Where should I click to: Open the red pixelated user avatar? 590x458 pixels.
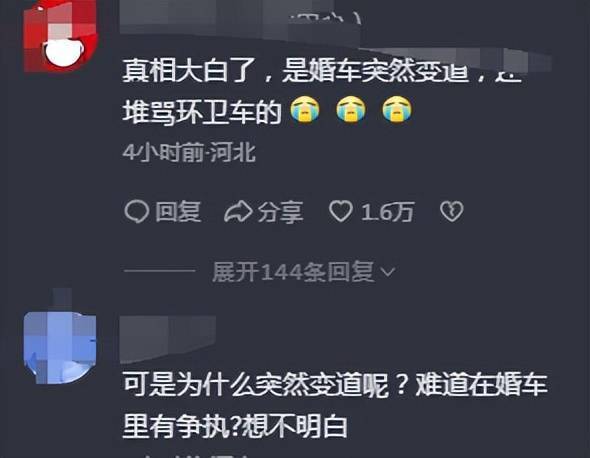[60, 36]
